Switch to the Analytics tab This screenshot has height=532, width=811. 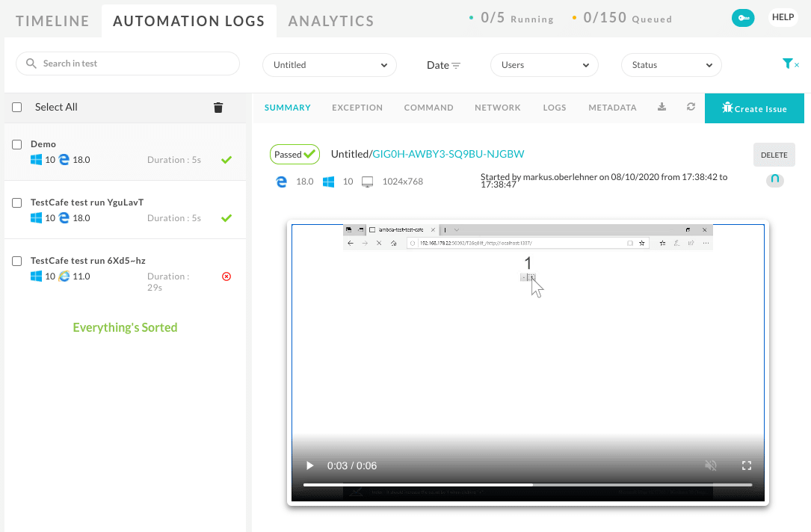331,21
